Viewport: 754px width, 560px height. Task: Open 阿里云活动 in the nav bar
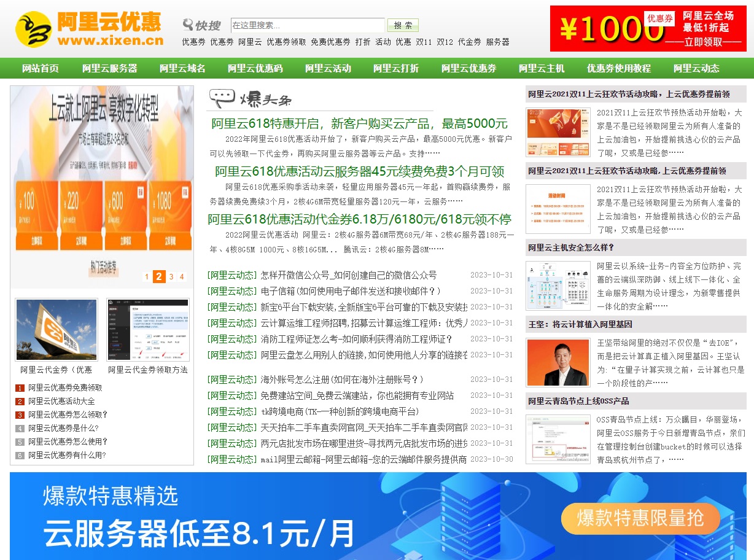328,68
